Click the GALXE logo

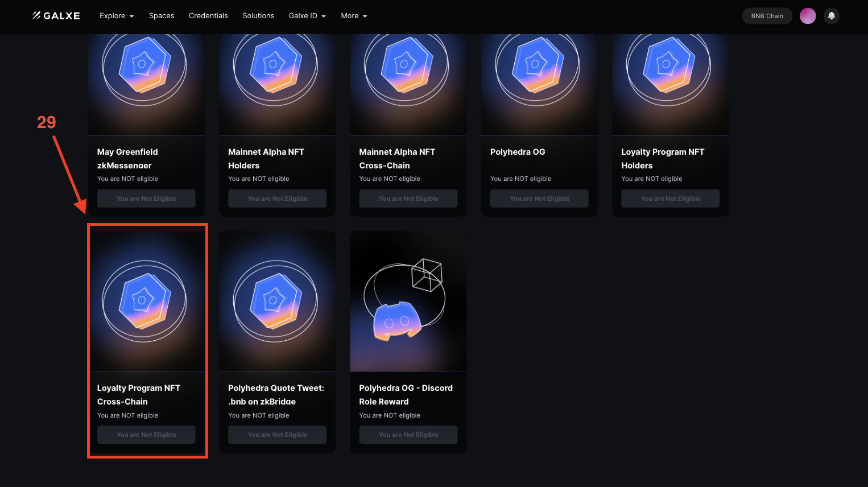tap(56, 15)
